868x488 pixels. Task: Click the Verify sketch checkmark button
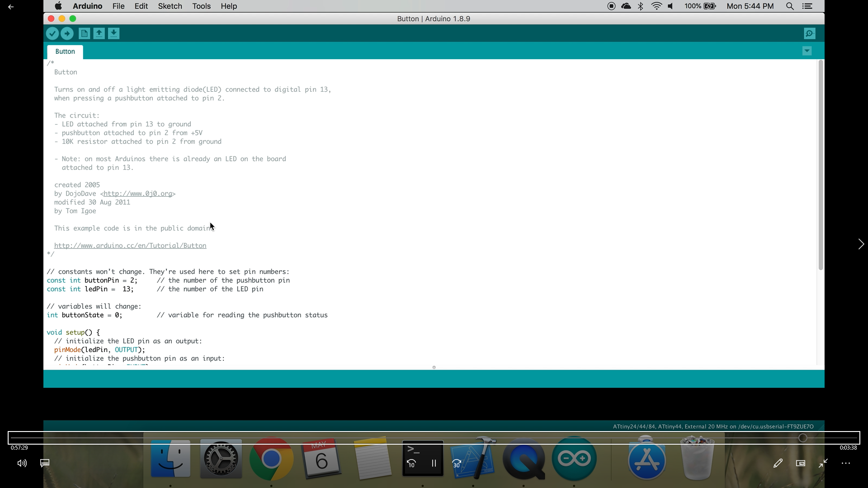[52, 33]
